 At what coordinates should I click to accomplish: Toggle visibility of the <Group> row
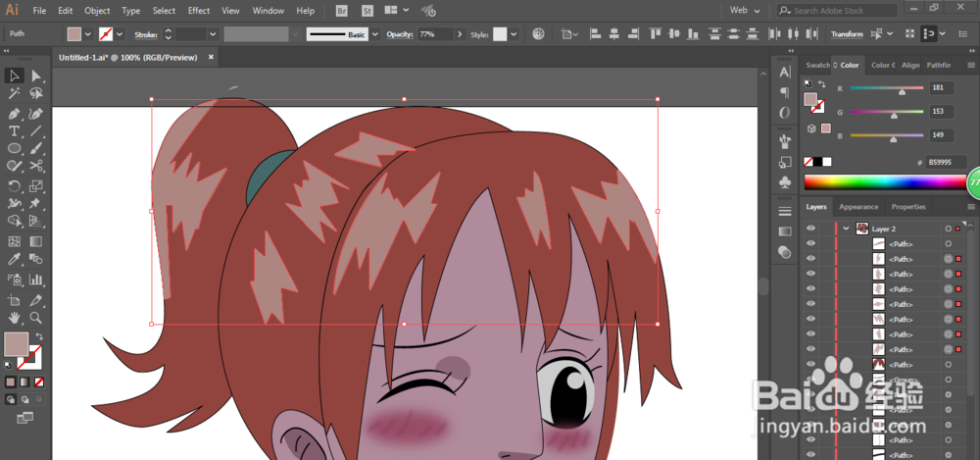click(810, 380)
